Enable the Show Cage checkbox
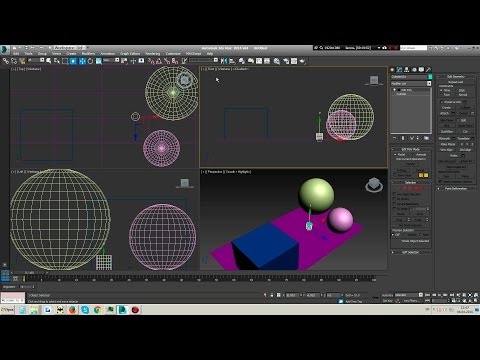Image resolution: width=480 pixels, height=360 pixels. (395, 175)
